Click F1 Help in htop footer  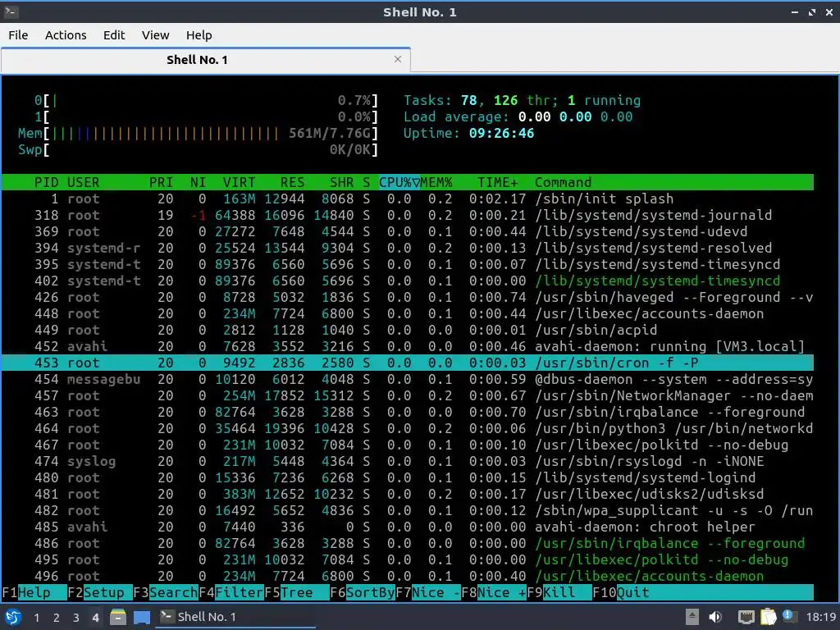click(x=34, y=592)
